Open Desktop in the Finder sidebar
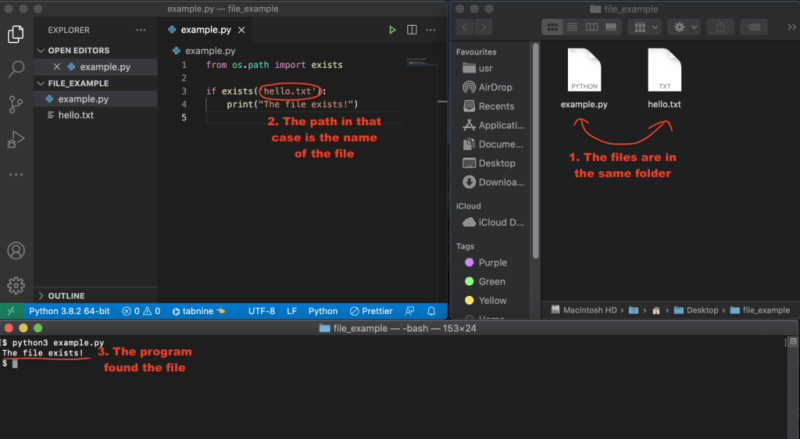Screen dimensions: 800x439 coord(488,163)
